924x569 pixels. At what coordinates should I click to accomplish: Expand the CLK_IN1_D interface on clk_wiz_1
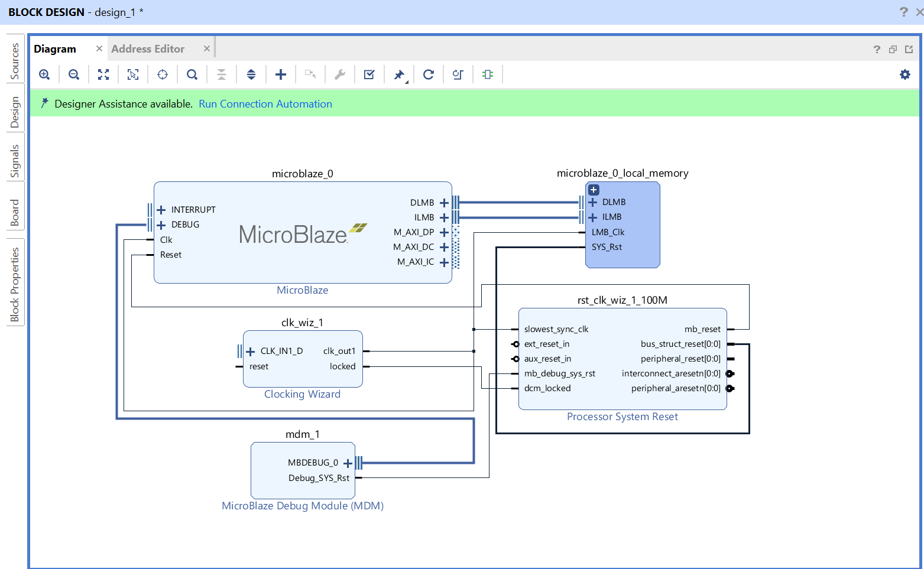tap(251, 352)
